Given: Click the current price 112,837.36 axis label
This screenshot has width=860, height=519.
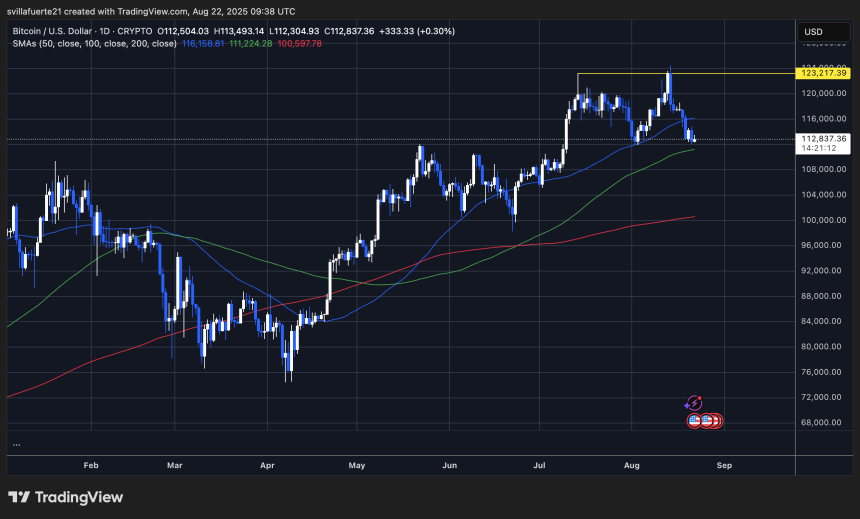Looking at the screenshot, I should pos(825,139).
